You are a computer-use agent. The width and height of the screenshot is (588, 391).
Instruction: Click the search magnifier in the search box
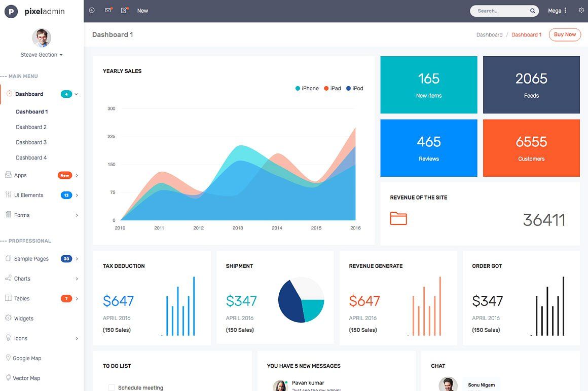click(x=532, y=10)
